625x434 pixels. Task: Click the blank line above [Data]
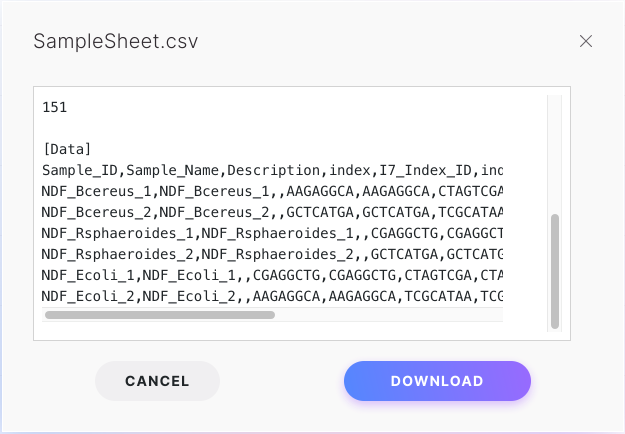tap(270, 128)
